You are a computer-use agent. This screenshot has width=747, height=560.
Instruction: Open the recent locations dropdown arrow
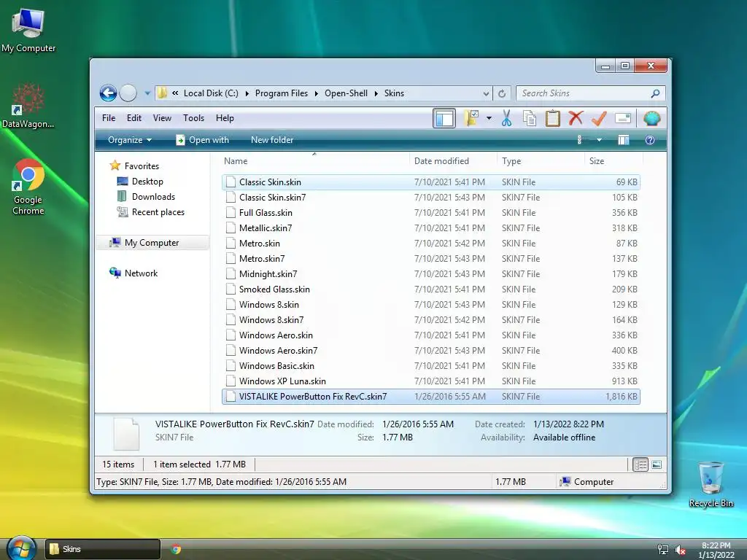pos(147,93)
